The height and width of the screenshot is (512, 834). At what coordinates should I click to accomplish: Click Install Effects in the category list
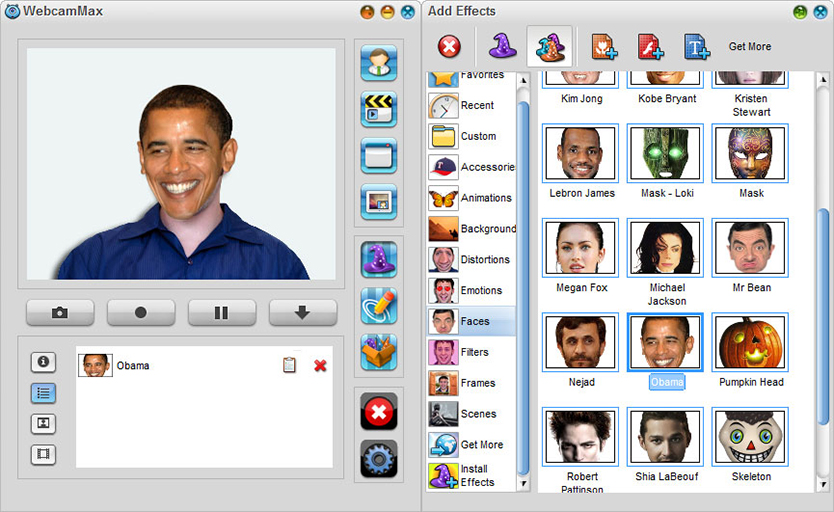point(471,475)
